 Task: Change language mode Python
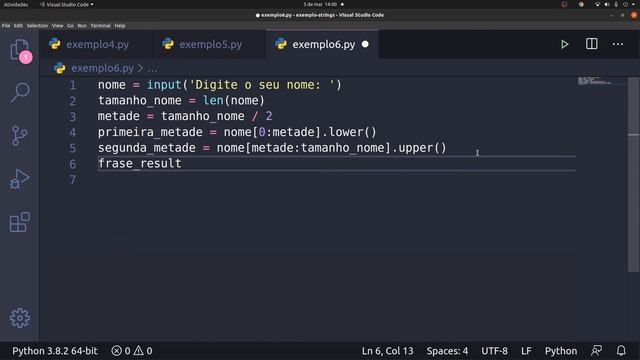(x=561, y=351)
